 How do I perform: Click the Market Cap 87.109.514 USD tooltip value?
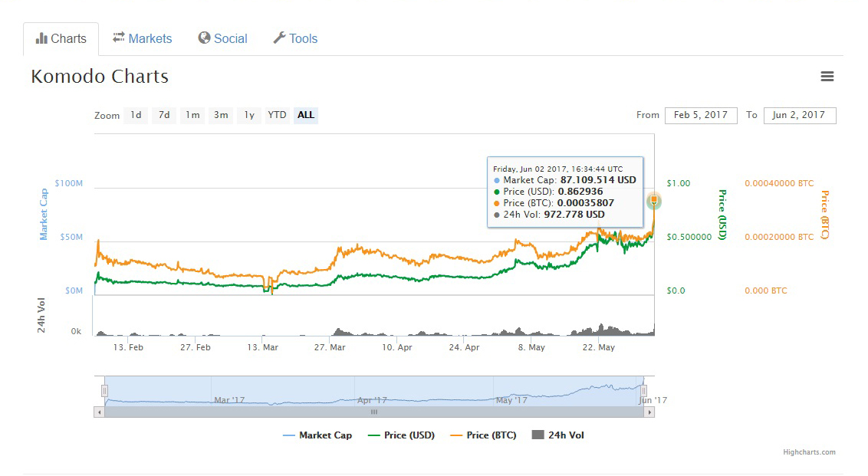point(598,180)
